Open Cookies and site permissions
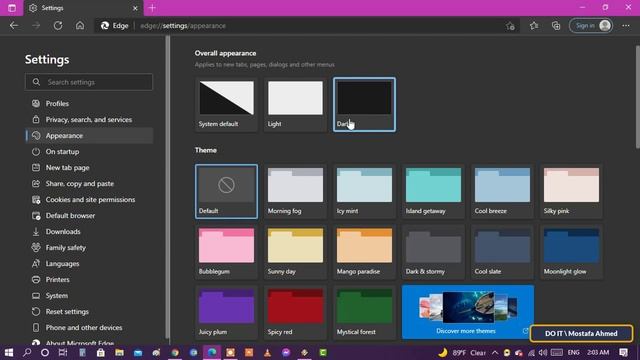 (x=89, y=200)
